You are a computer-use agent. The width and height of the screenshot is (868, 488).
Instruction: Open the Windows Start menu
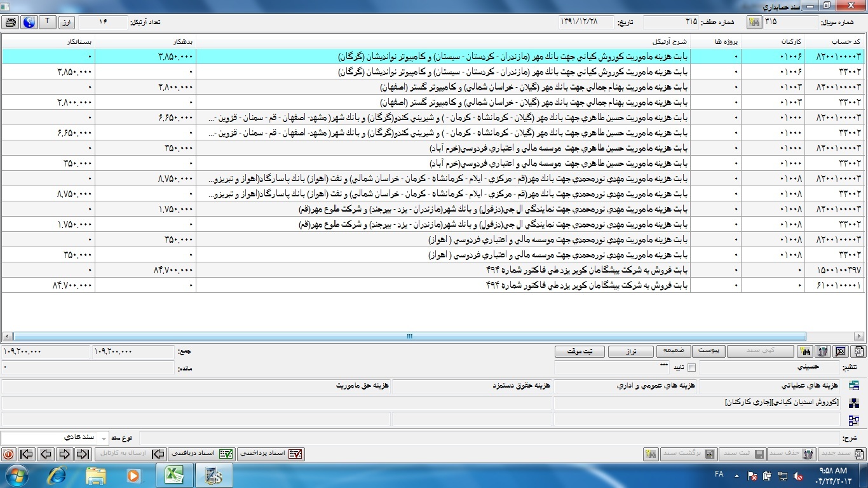click(16, 475)
